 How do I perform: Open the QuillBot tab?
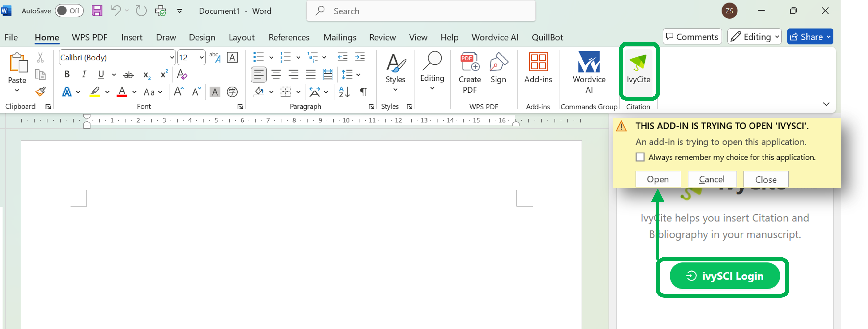[547, 37]
